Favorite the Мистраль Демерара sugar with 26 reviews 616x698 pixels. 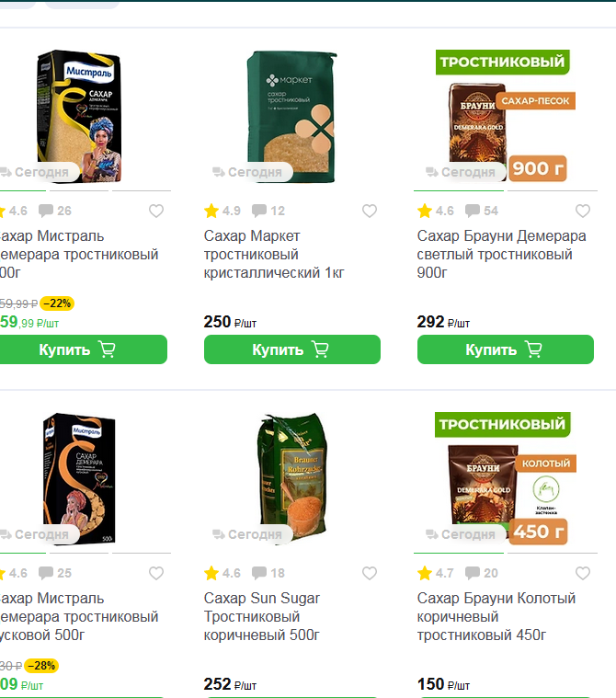click(x=156, y=211)
